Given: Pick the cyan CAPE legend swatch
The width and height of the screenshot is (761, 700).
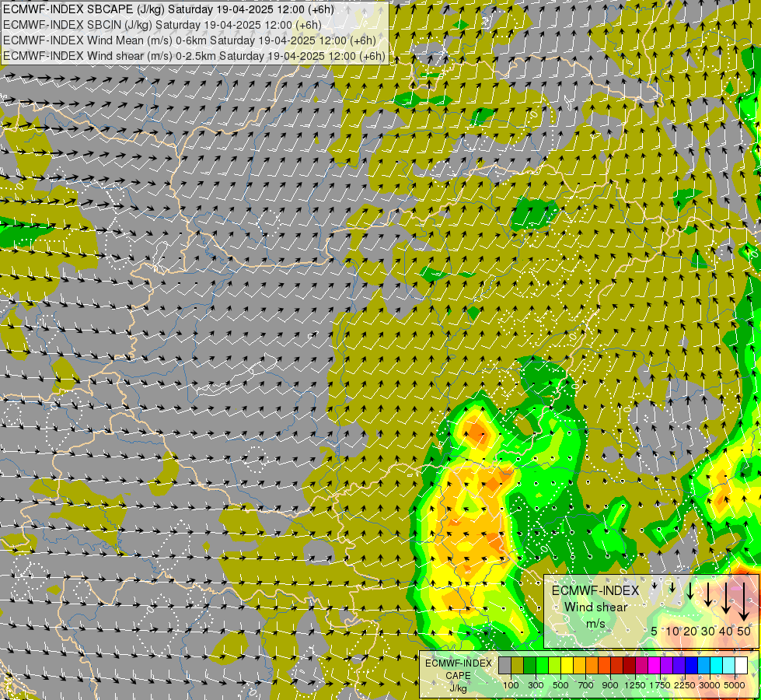Looking at the screenshot, I should click(717, 666).
